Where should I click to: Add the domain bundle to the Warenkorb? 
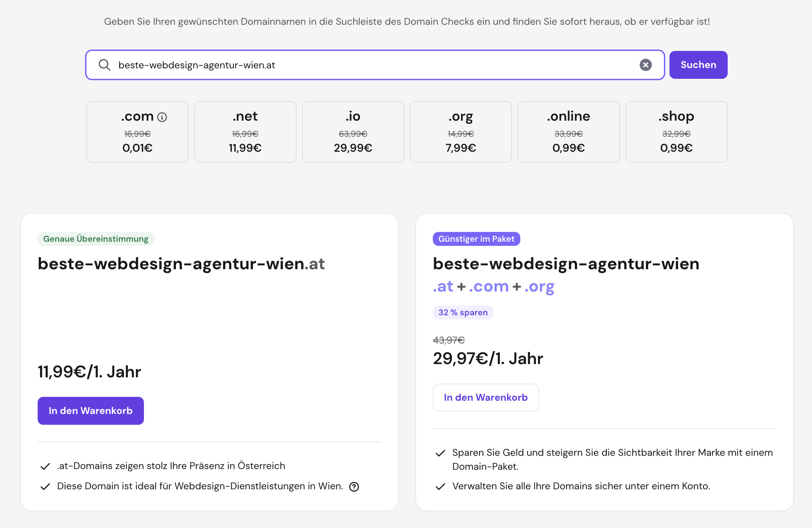pos(486,398)
